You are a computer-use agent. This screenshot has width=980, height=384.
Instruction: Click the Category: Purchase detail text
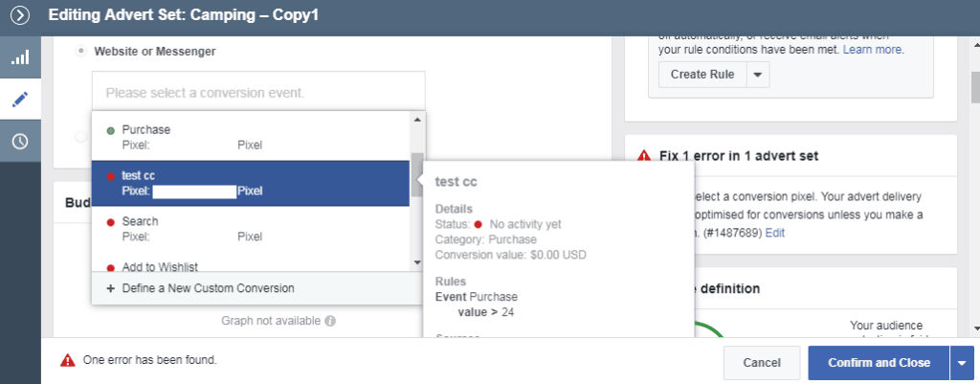click(x=485, y=239)
